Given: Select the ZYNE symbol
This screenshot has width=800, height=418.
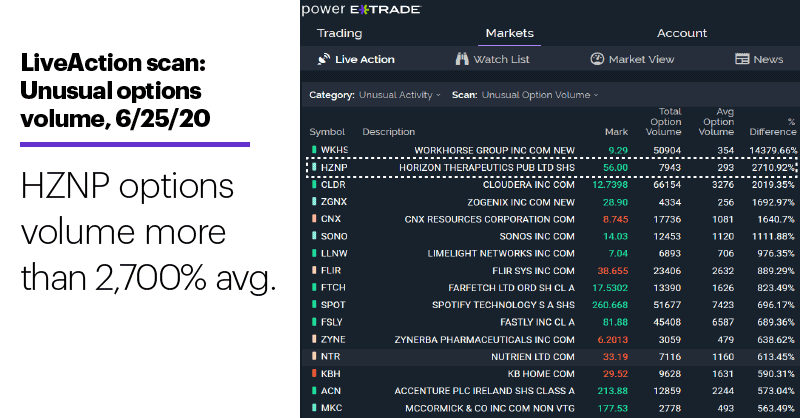Looking at the screenshot, I should (333, 339).
